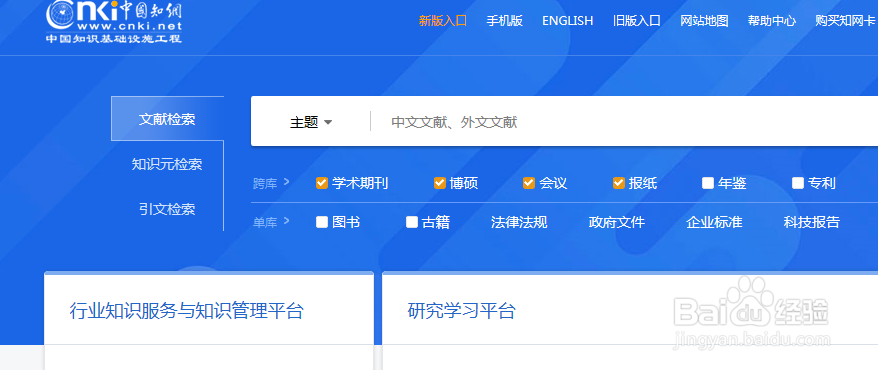This screenshot has width=878, height=370.
Task: Open the 法律法规 database link
Action: coord(519,222)
